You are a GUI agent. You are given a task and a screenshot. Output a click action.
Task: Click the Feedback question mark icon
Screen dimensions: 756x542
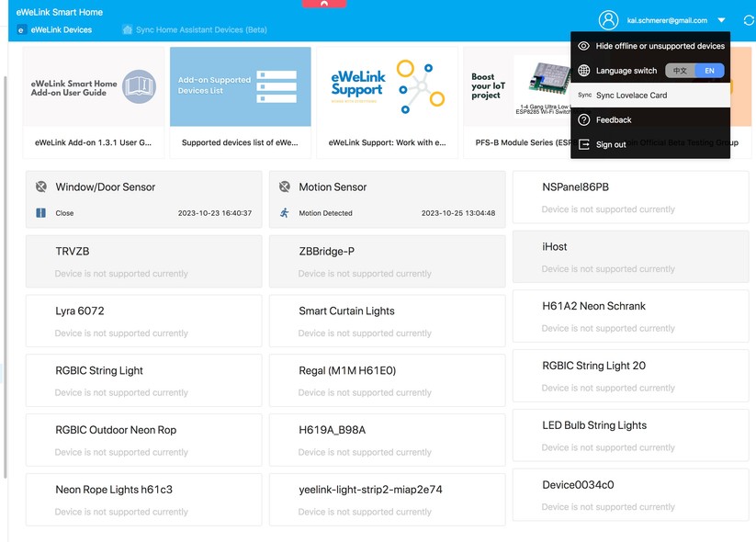coord(584,119)
